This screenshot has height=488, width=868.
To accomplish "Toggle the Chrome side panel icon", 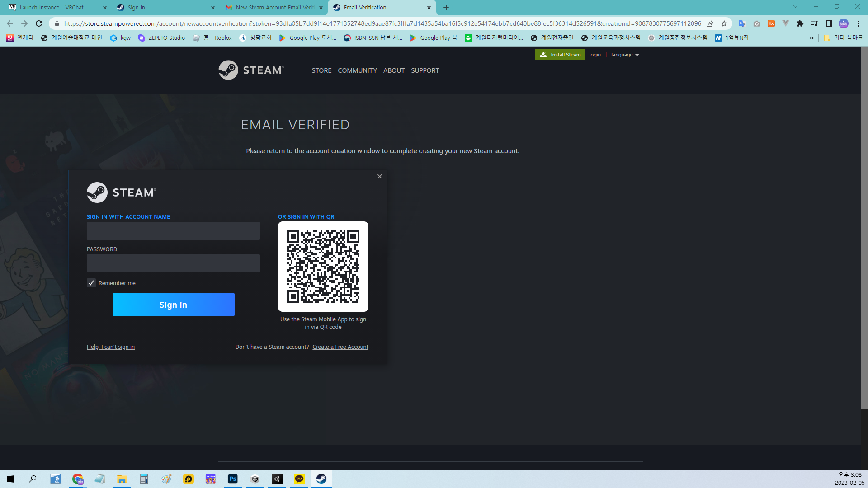I will (829, 23).
